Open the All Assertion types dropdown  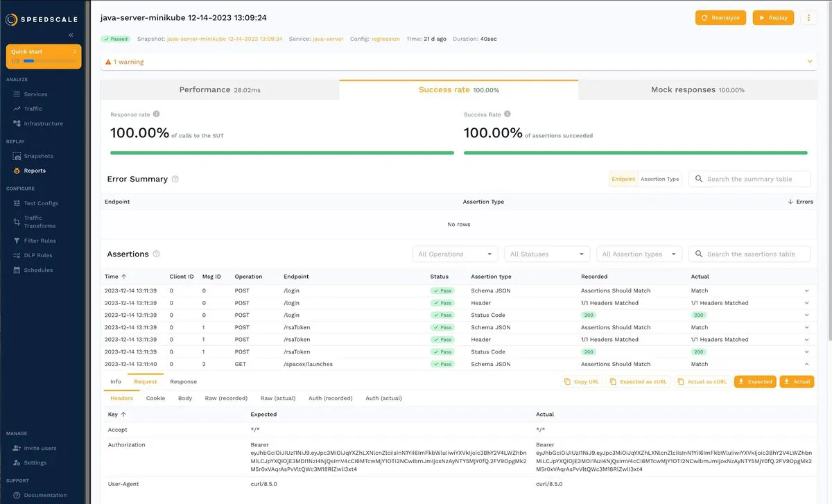coord(639,254)
